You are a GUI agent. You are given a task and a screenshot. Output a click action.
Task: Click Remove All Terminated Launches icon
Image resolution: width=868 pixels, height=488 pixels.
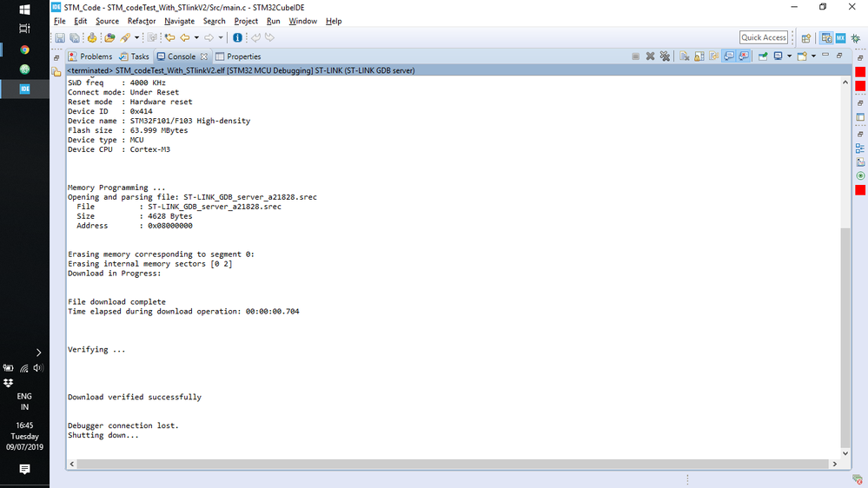point(665,56)
